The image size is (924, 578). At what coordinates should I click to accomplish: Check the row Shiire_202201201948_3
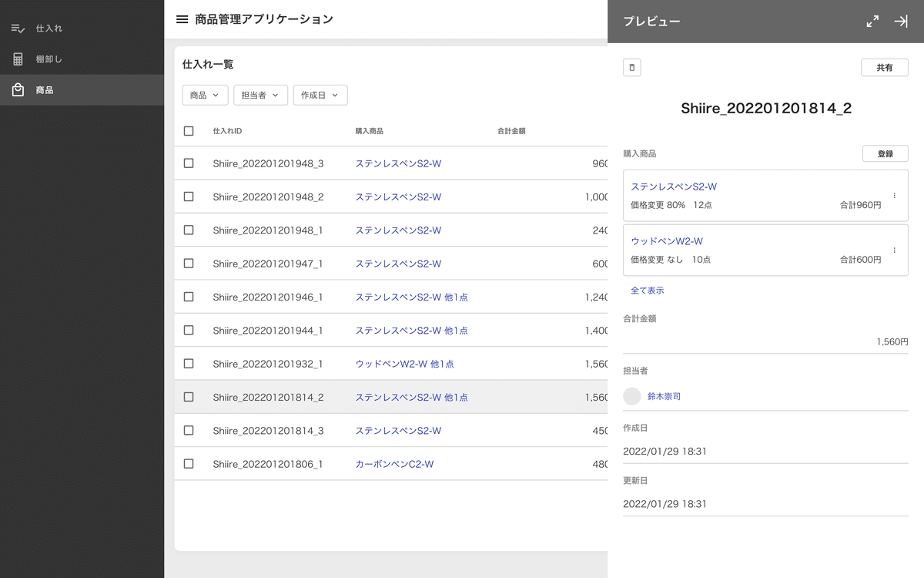click(x=189, y=163)
